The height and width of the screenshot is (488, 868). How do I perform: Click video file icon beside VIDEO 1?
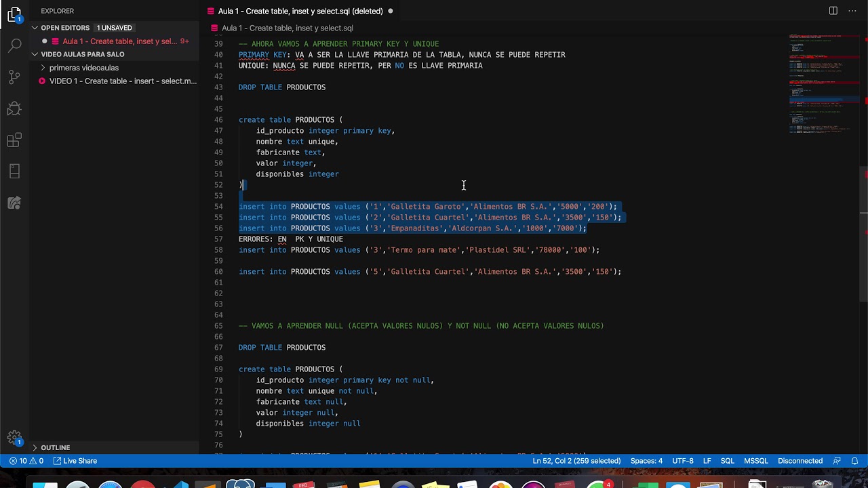click(42, 81)
